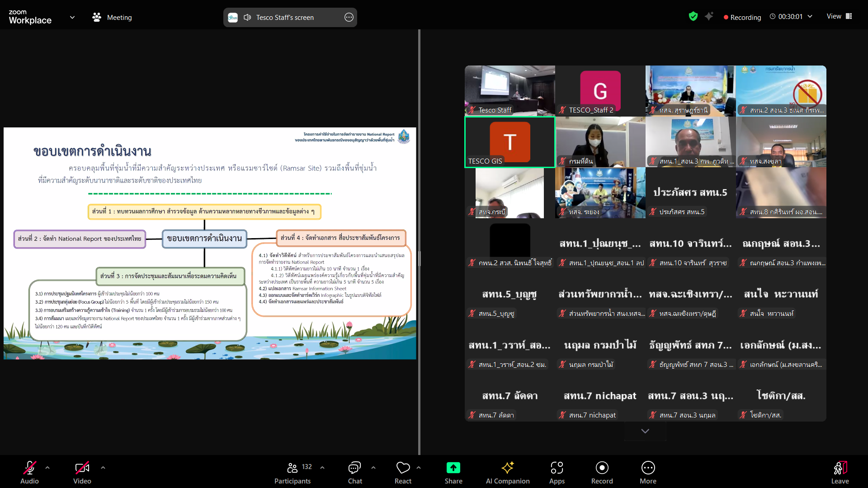The image size is (868, 488).
Task: Expand the audio settings caret
Action: (x=47, y=468)
